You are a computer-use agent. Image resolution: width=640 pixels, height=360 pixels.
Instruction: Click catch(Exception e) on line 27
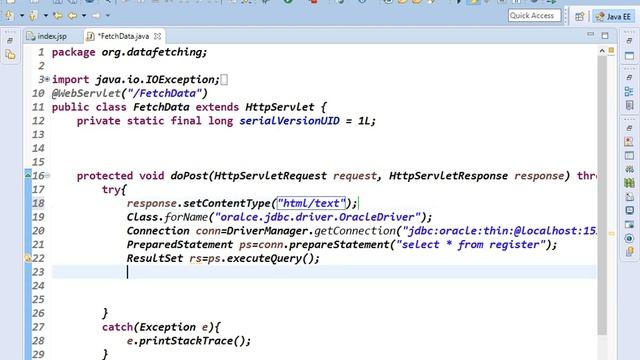coord(158,327)
